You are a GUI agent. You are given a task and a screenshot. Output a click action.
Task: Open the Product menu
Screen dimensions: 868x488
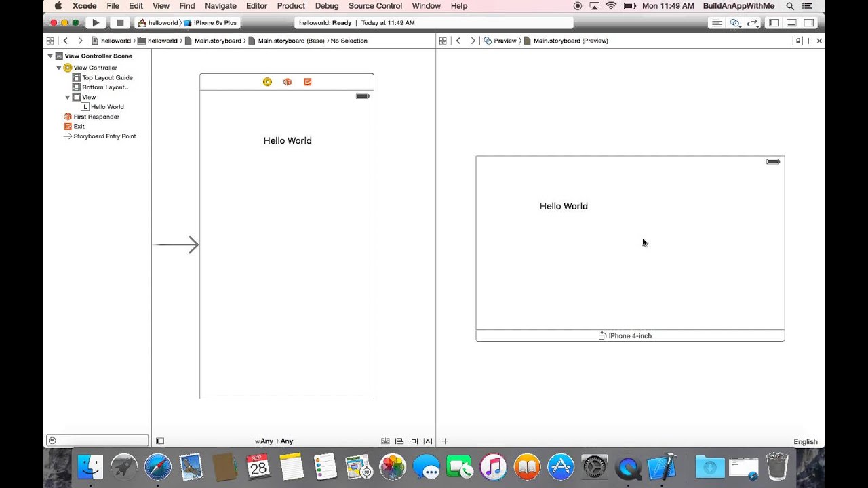tap(291, 6)
